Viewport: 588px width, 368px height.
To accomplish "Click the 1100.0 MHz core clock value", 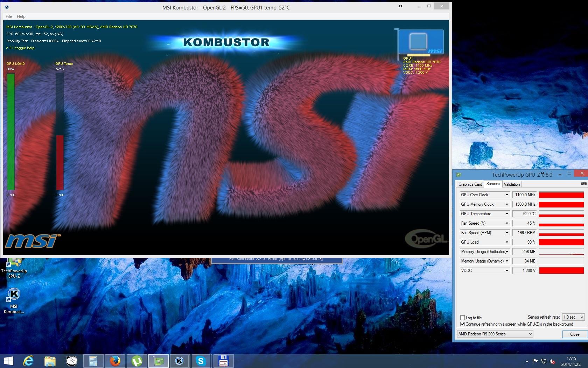I will point(525,195).
